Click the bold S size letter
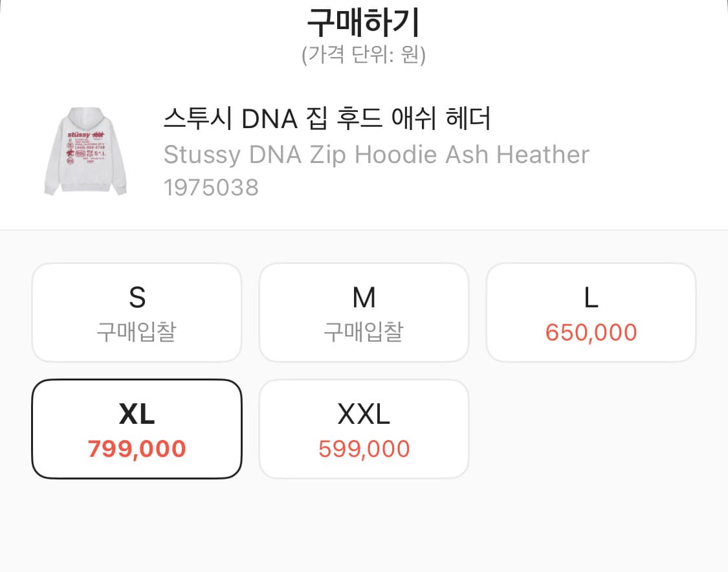Viewport: 728px width, 572px height. click(137, 296)
